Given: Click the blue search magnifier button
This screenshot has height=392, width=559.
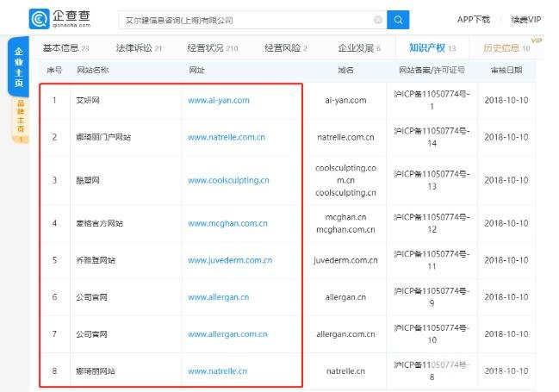Looking at the screenshot, I should pos(398,20).
